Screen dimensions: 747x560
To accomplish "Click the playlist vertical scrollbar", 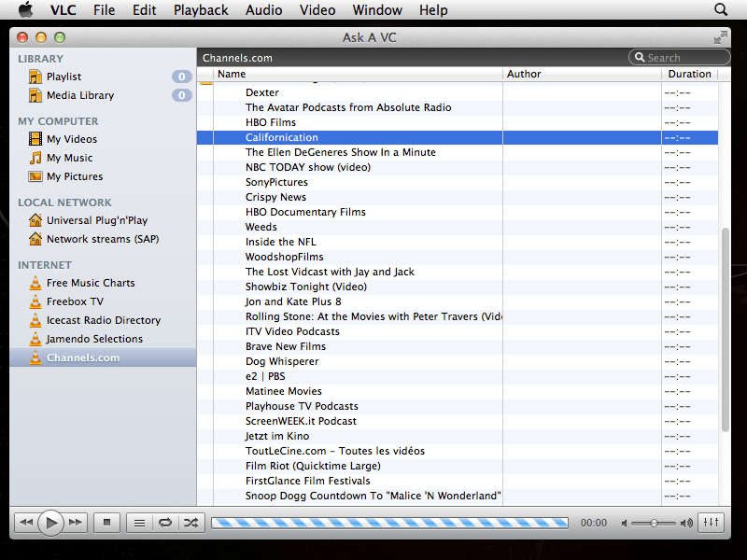I will pyautogui.click(x=726, y=330).
